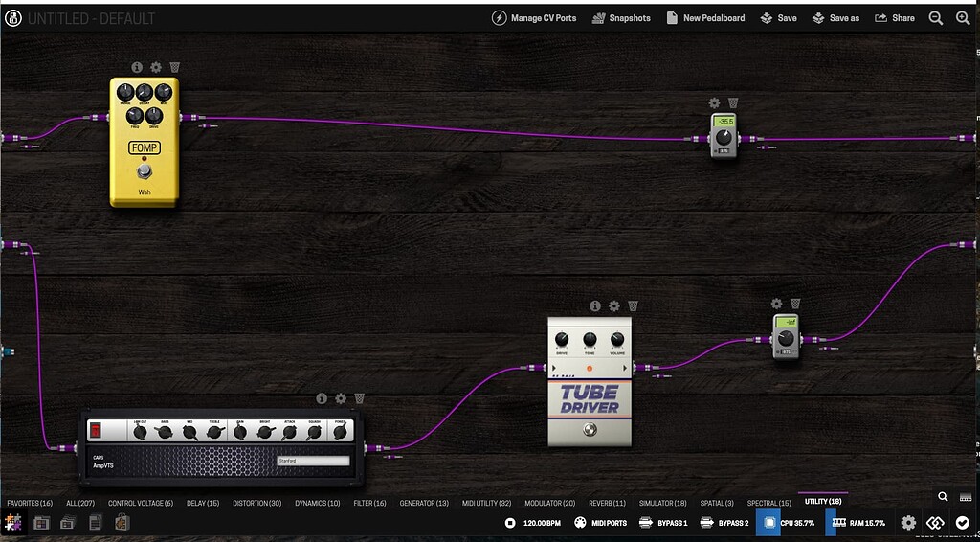The width and height of the screenshot is (980, 542).
Task: Show info for the Tube Driver pedal
Action: pyautogui.click(x=595, y=305)
